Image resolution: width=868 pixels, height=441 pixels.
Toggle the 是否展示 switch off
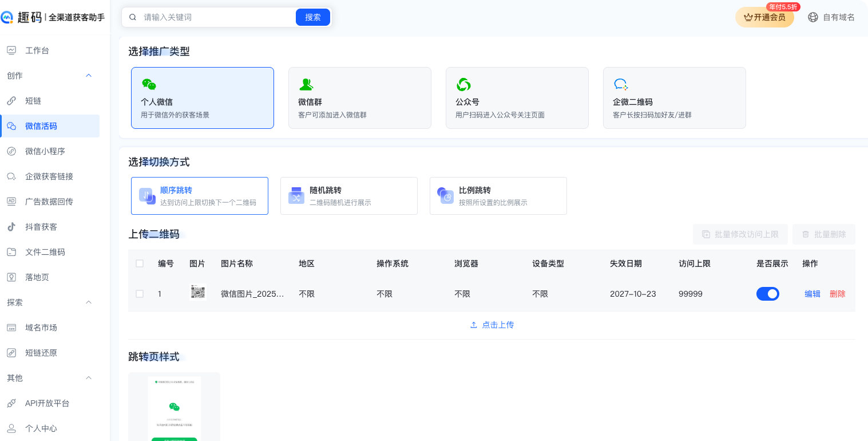tap(767, 294)
